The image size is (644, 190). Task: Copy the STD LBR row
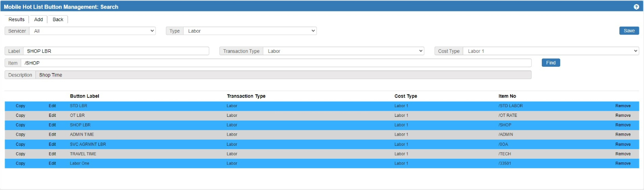(20, 106)
